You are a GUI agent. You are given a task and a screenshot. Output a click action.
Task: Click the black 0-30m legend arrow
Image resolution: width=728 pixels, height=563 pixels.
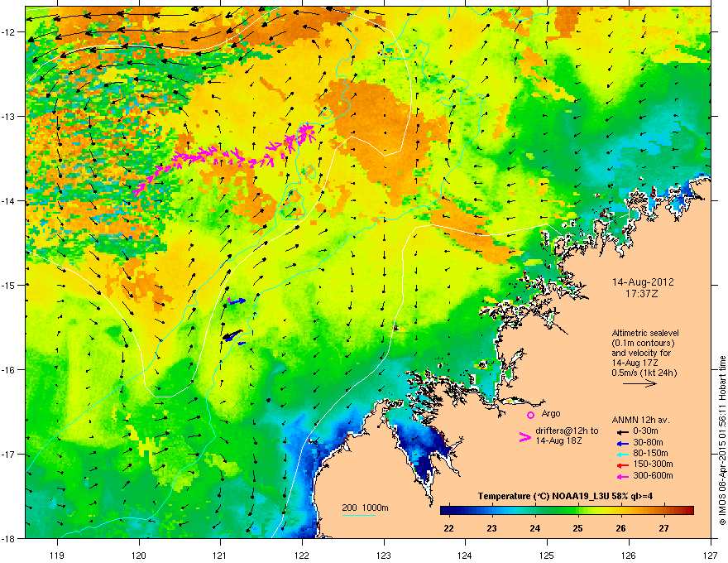(623, 432)
